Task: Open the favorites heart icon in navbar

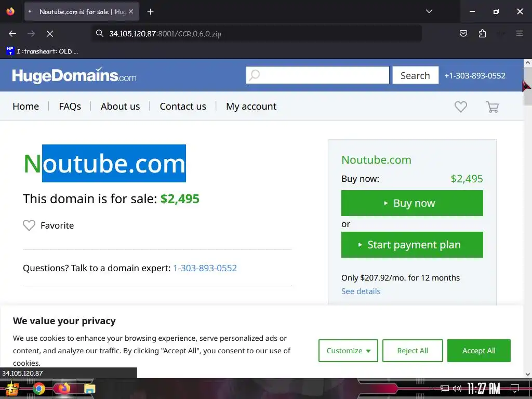Action: 460,107
